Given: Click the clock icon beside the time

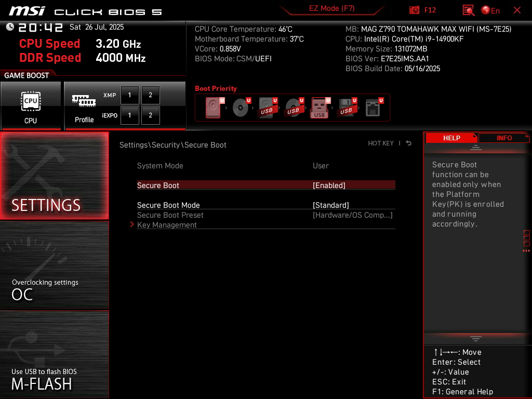Looking at the screenshot, I should point(10,27).
